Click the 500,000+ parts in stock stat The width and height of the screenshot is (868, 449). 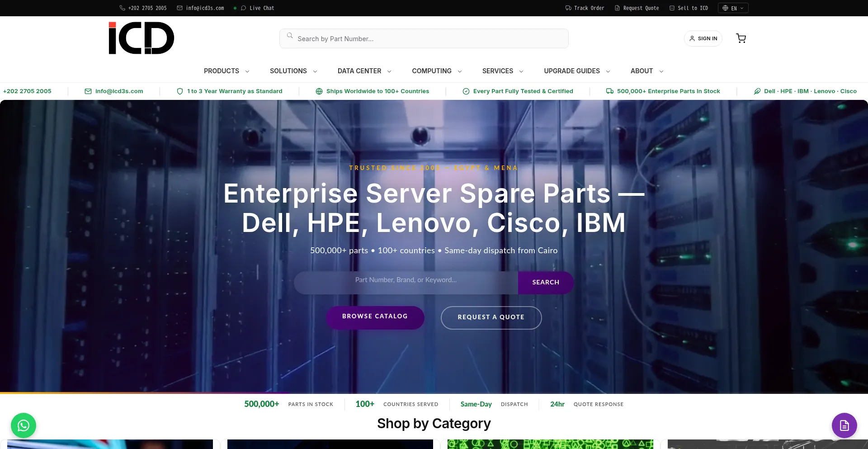tap(288, 404)
